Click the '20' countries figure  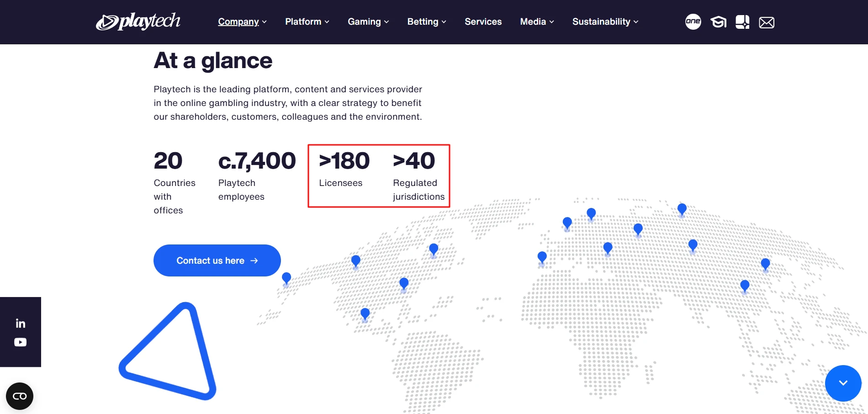(168, 161)
